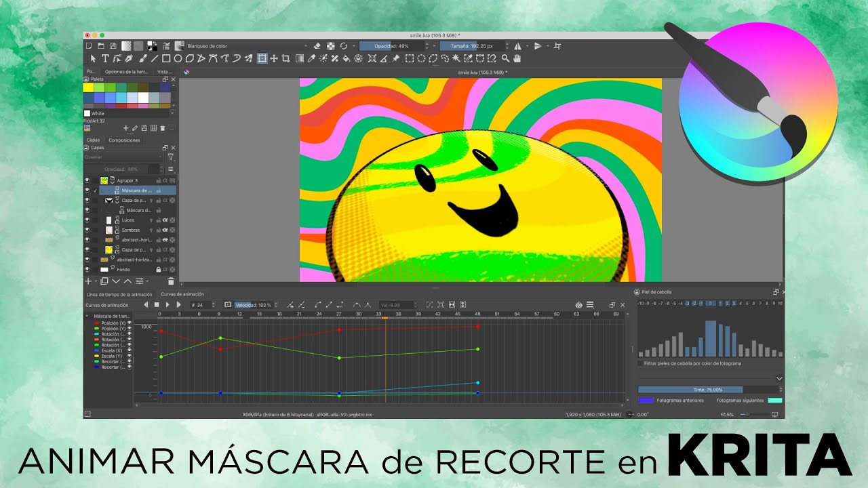
Task: Open the layer blend mode dropdown Quemar
Action: point(123,157)
